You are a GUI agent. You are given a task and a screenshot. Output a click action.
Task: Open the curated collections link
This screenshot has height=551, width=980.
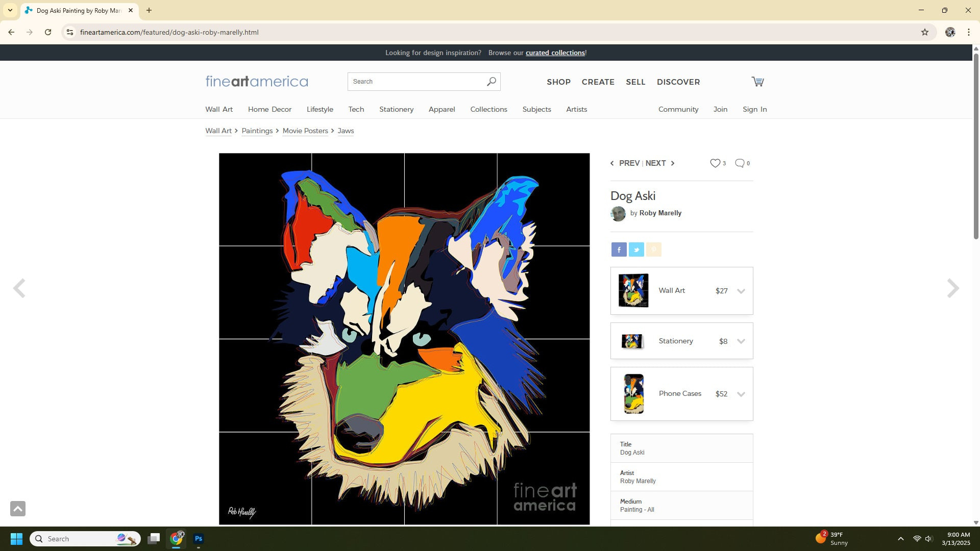(555, 53)
